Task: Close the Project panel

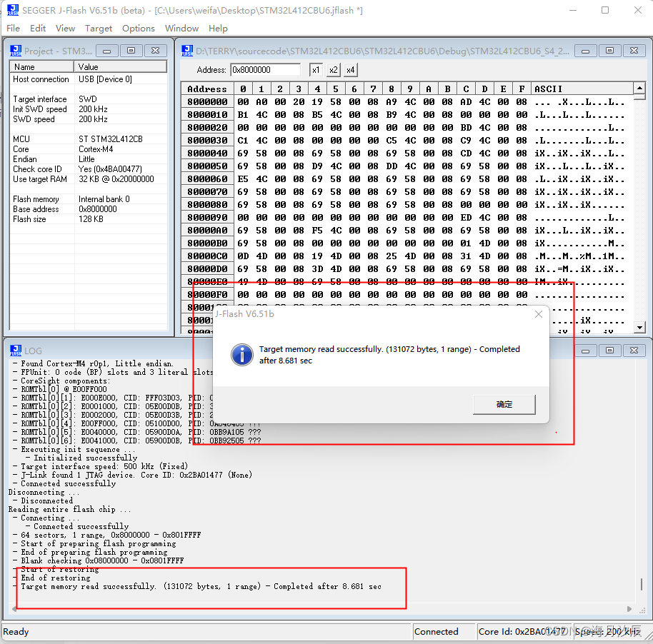Action: pyautogui.click(x=155, y=51)
